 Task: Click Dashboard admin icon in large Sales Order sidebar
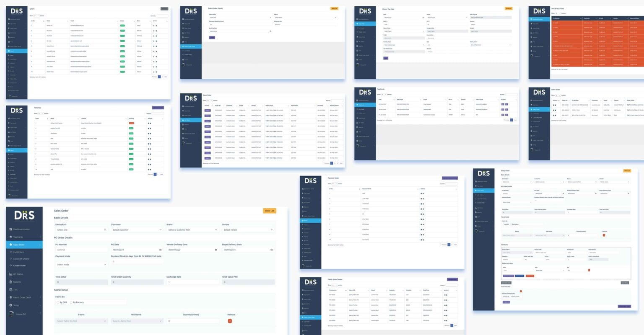click(10, 229)
